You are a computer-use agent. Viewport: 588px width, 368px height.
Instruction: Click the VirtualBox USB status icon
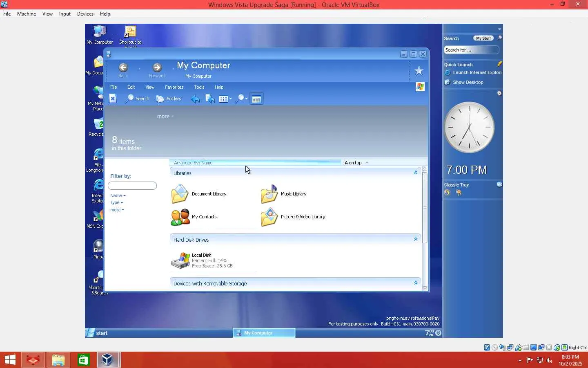click(x=518, y=348)
